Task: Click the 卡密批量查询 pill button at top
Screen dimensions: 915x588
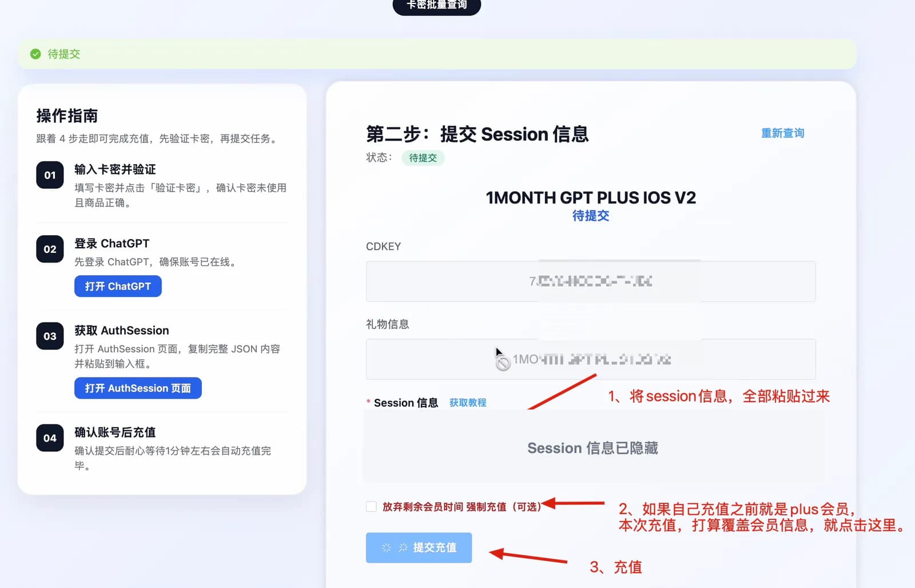Action: [x=436, y=6]
